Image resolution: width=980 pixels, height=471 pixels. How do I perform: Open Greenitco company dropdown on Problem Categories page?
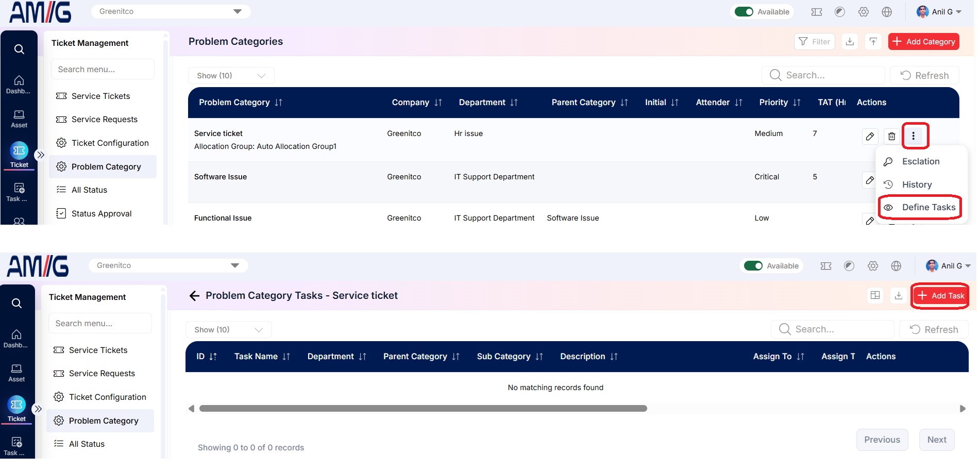[x=171, y=11]
